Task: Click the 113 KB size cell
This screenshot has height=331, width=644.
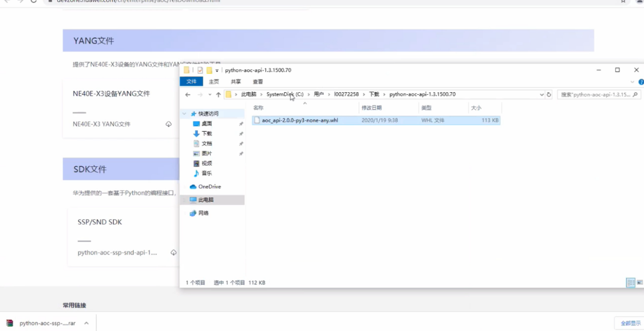Action: click(490, 121)
